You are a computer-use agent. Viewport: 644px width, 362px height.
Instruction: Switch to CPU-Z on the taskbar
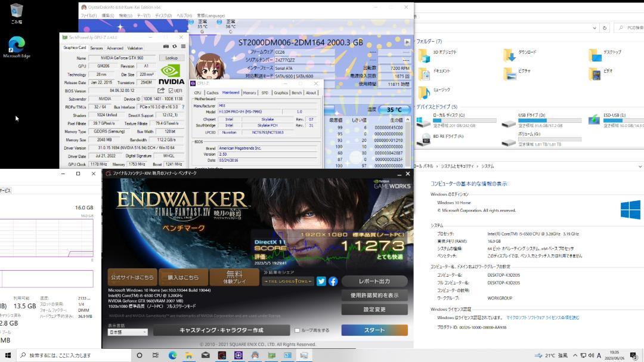[238, 355]
